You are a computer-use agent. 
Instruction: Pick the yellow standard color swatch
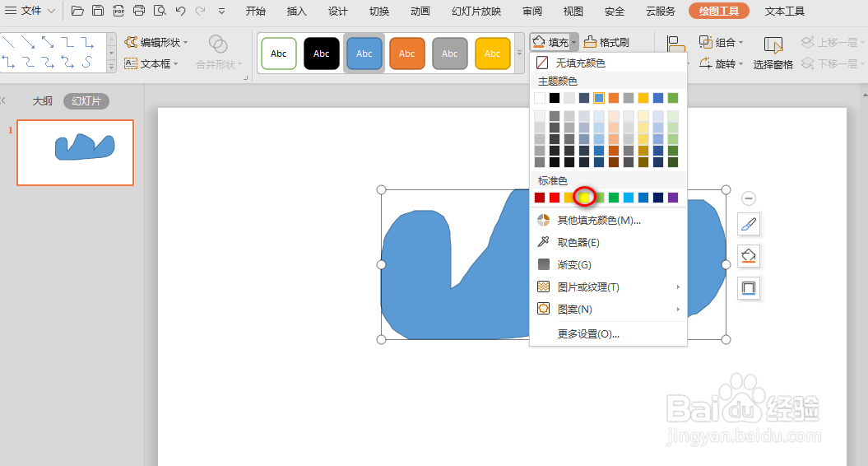584,198
